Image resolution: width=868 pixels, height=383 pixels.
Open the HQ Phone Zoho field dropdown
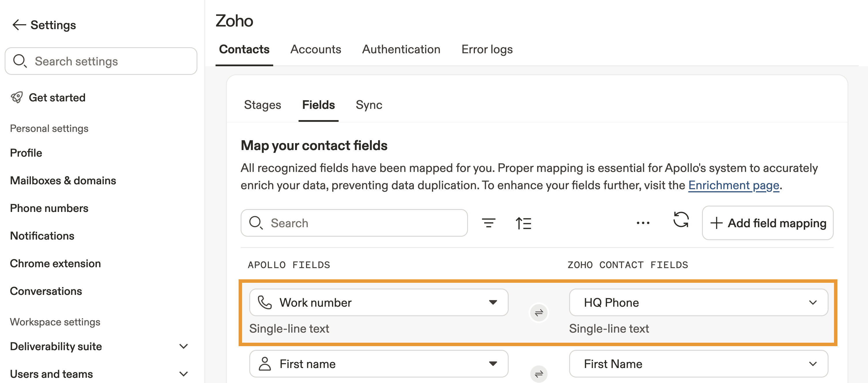(x=812, y=302)
